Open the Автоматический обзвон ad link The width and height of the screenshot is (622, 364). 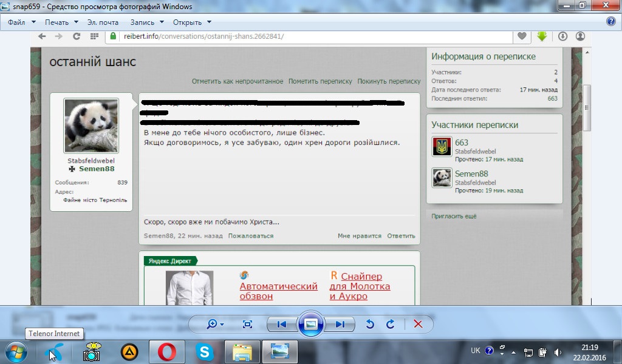tap(278, 291)
